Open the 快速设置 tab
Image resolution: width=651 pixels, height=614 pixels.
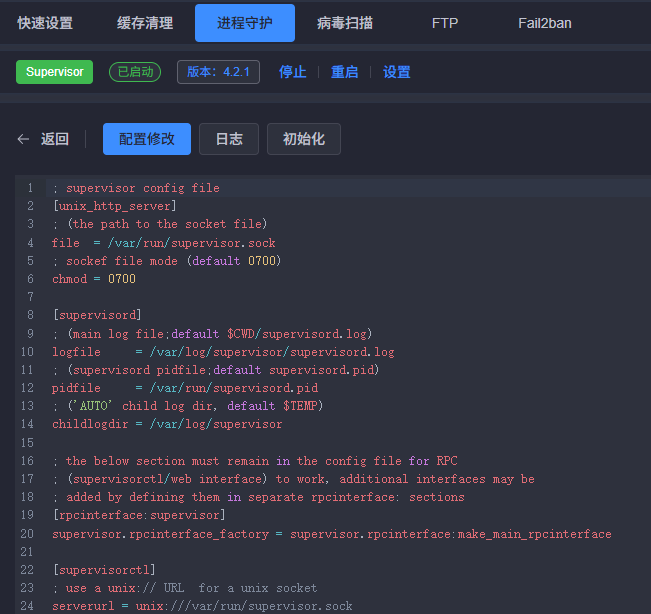[x=45, y=23]
